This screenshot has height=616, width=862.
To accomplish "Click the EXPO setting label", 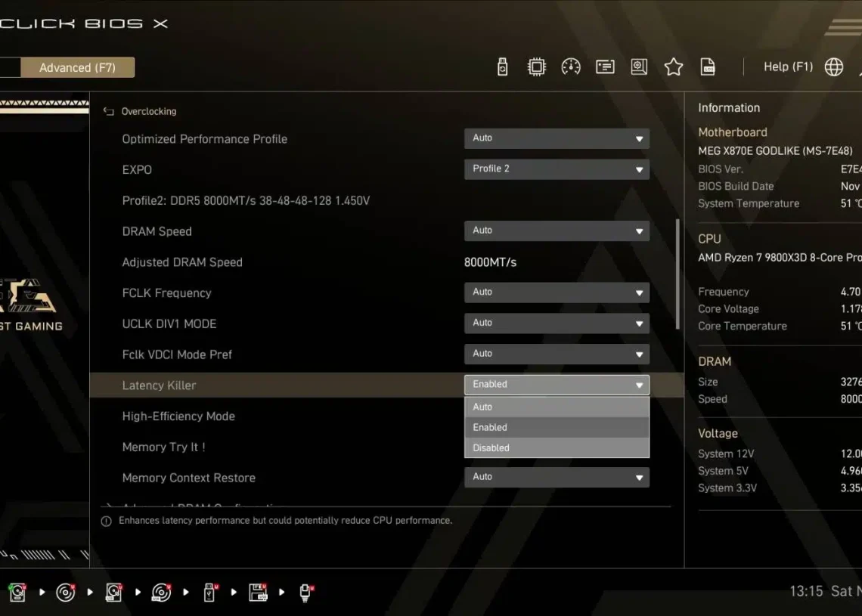I will point(137,170).
